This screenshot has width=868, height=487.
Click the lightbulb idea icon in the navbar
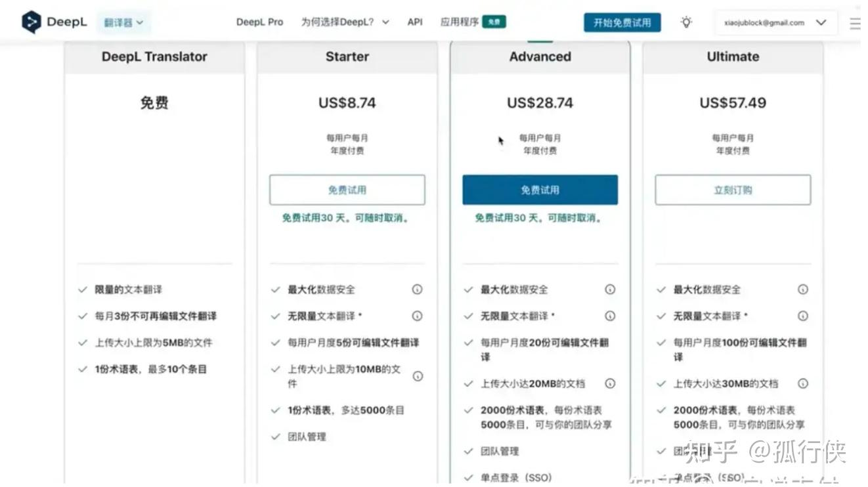[x=687, y=22]
